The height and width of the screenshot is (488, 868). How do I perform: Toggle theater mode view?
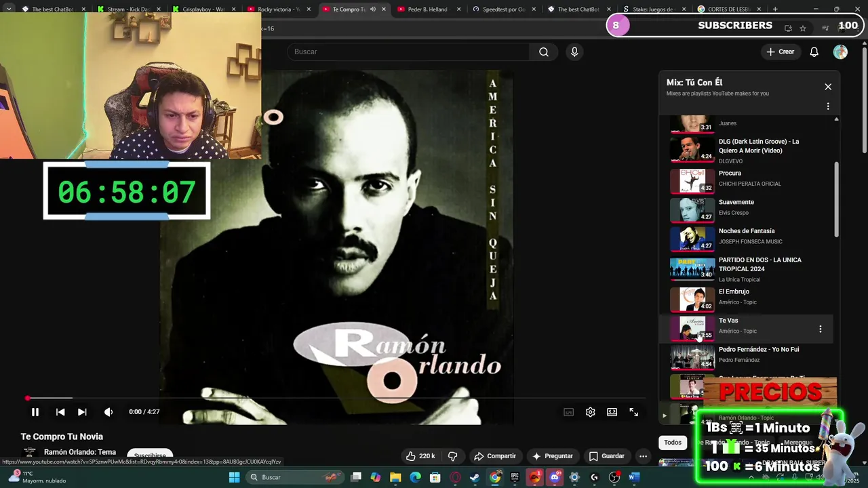612,412
